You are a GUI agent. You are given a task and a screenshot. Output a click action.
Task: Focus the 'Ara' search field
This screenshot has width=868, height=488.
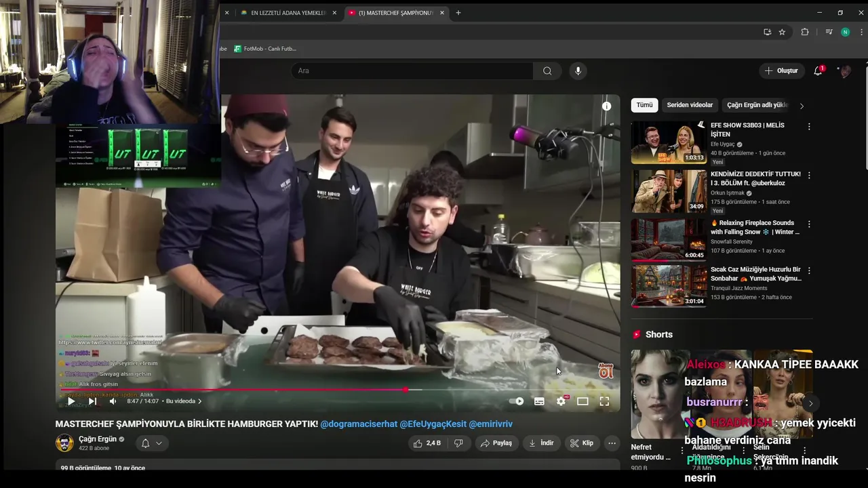pyautogui.click(x=412, y=70)
